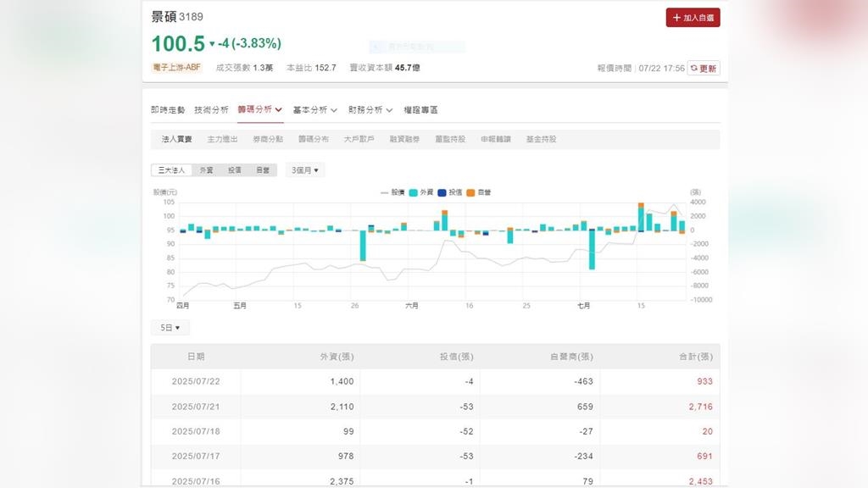
Task: Refresh quotes with the 更新 button
Action: tap(704, 69)
